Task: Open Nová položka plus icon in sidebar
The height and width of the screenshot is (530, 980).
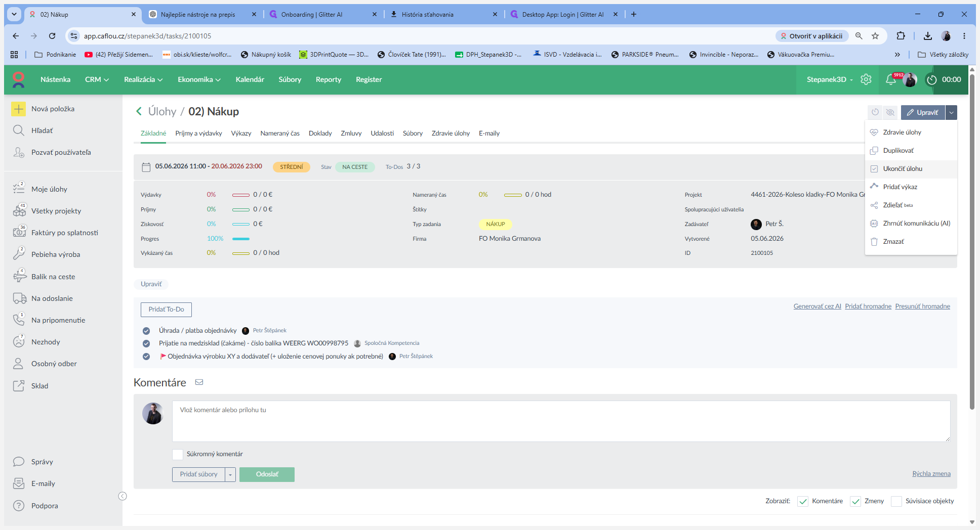Action: coord(19,109)
